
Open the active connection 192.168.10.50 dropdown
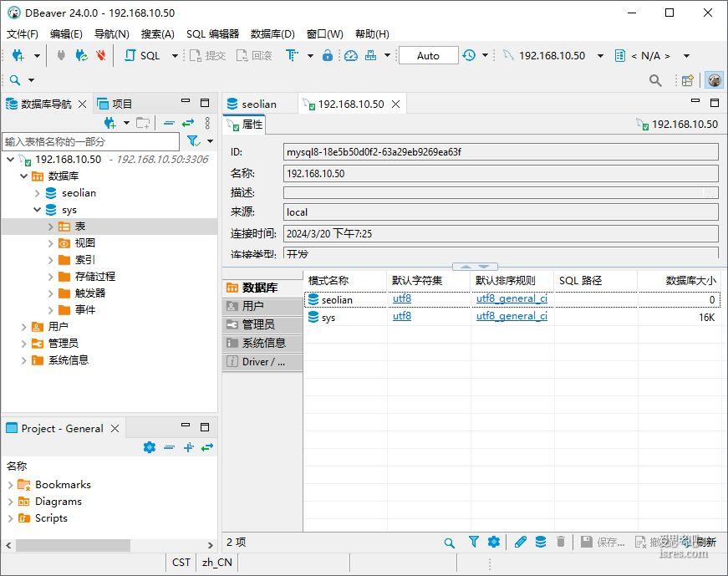pyautogui.click(x=600, y=56)
